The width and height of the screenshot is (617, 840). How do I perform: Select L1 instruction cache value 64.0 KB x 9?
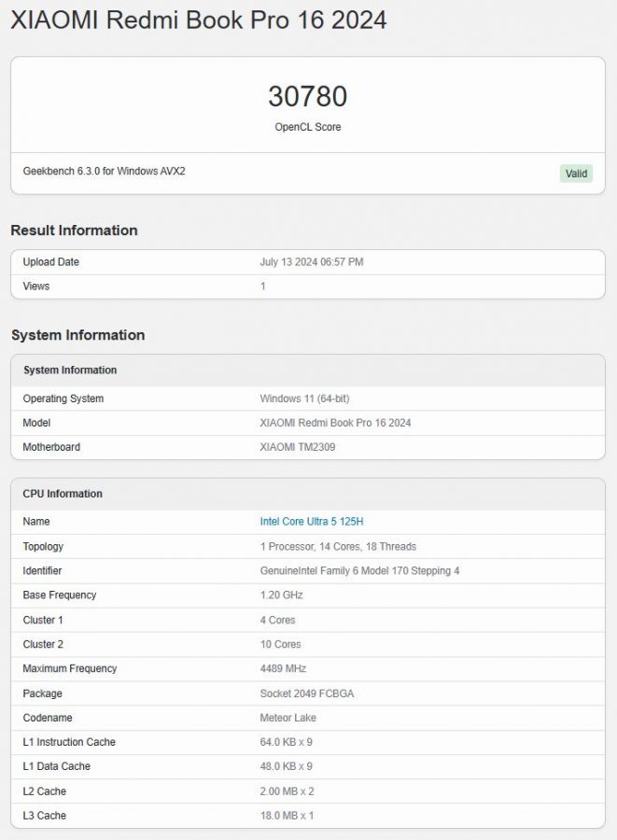287,742
